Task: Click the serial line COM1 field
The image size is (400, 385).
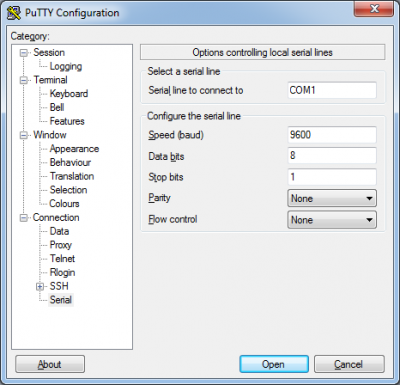Action: 332,90
